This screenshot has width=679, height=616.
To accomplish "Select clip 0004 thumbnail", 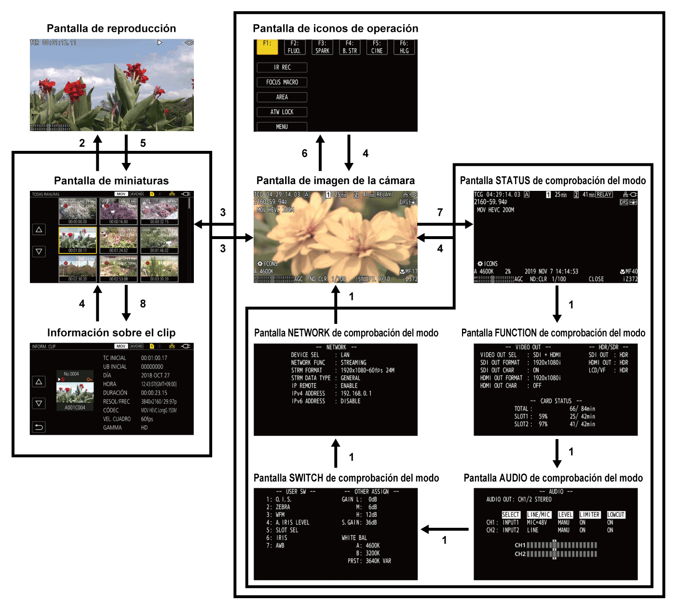I will 78,240.
